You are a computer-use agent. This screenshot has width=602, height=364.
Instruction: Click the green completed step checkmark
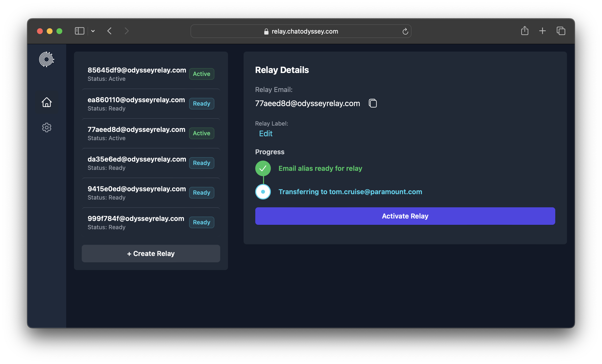(x=263, y=168)
